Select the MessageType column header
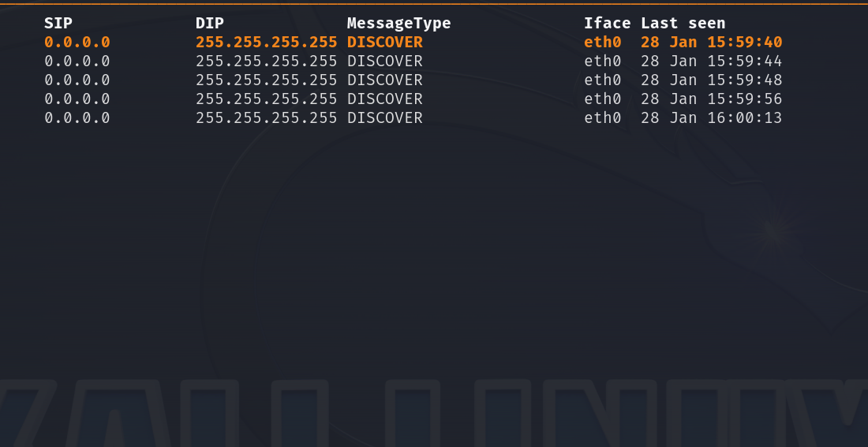 pyautogui.click(x=398, y=24)
